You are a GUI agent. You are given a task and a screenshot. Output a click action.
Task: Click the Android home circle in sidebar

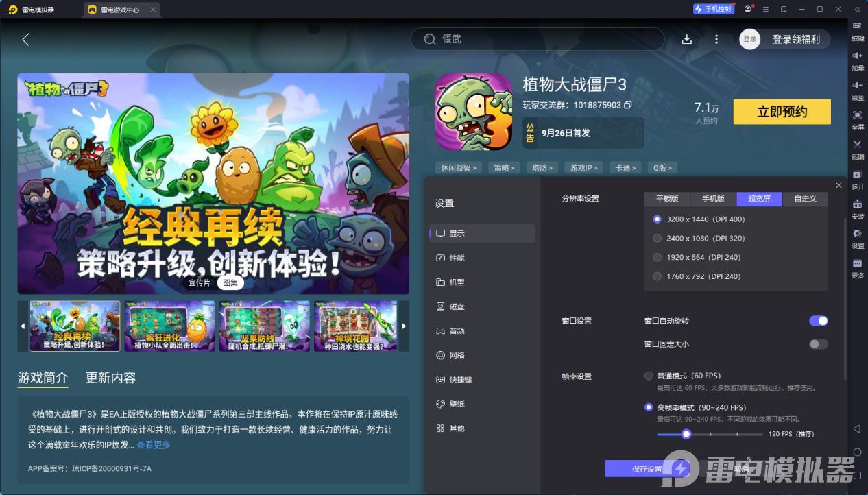(x=857, y=452)
